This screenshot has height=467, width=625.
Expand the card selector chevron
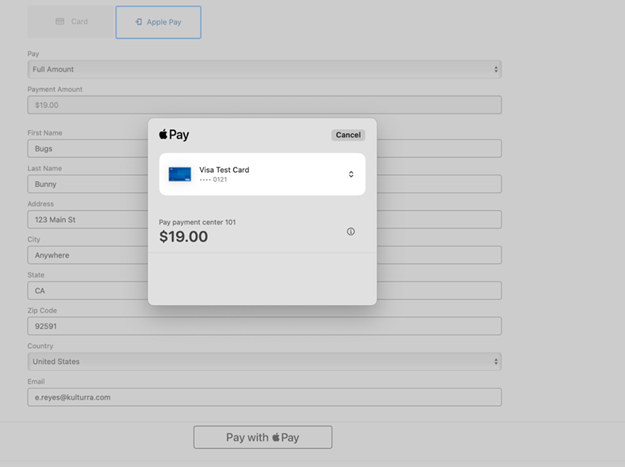(x=351, y=174)
